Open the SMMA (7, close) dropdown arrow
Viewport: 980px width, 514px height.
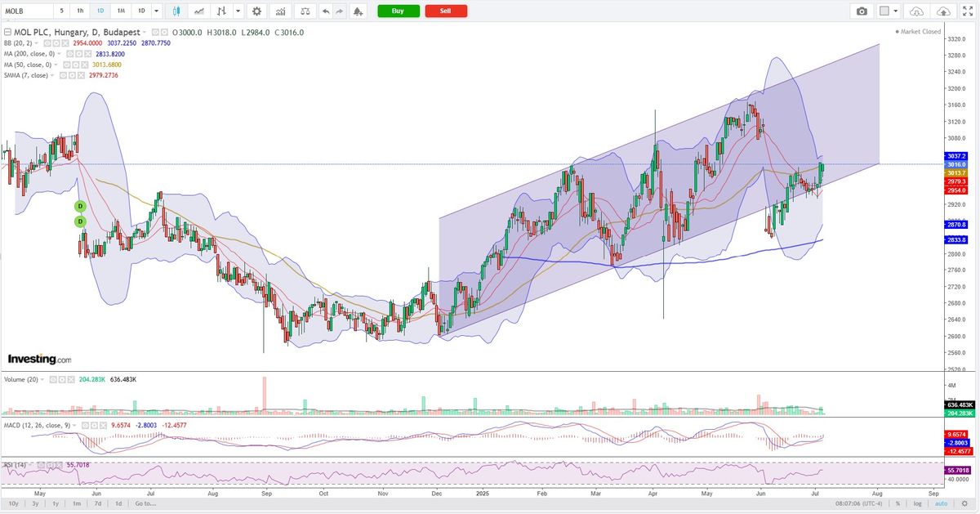click(52, 75)
